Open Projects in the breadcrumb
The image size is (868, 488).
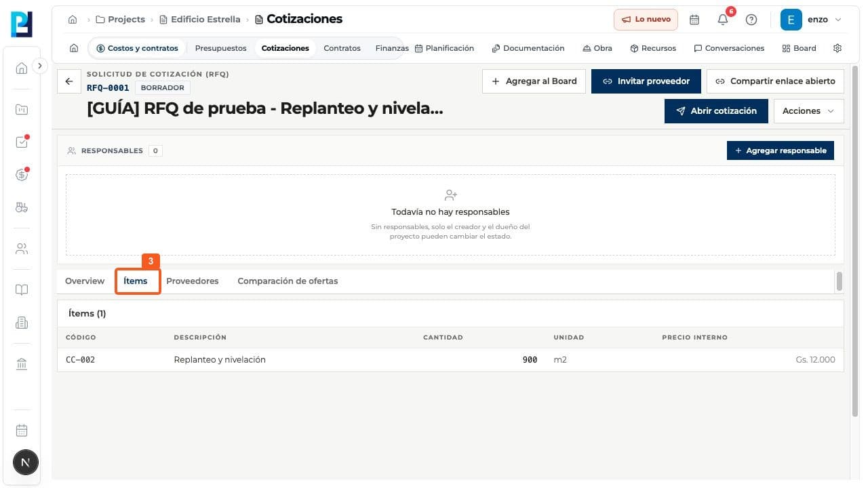[x=121, y=20]
